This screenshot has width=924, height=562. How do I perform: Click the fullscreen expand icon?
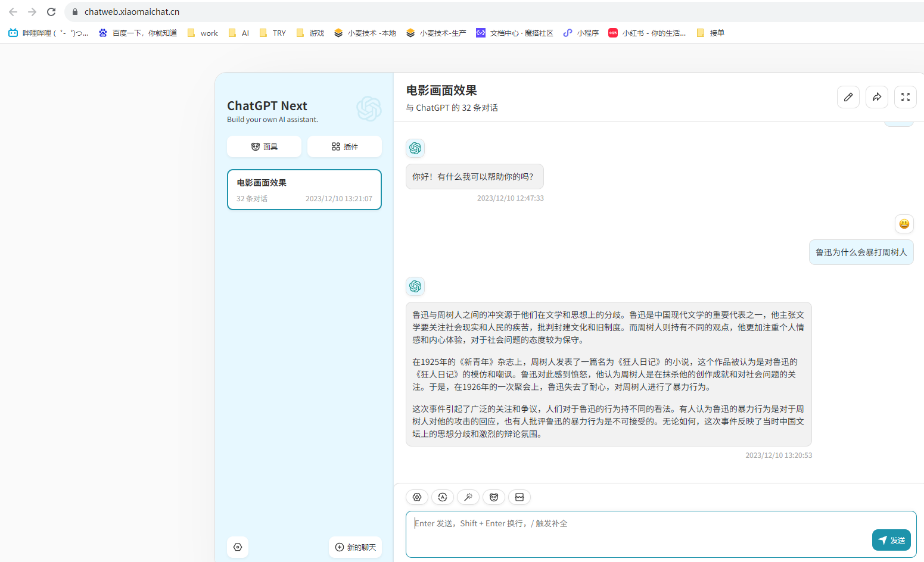906,97
